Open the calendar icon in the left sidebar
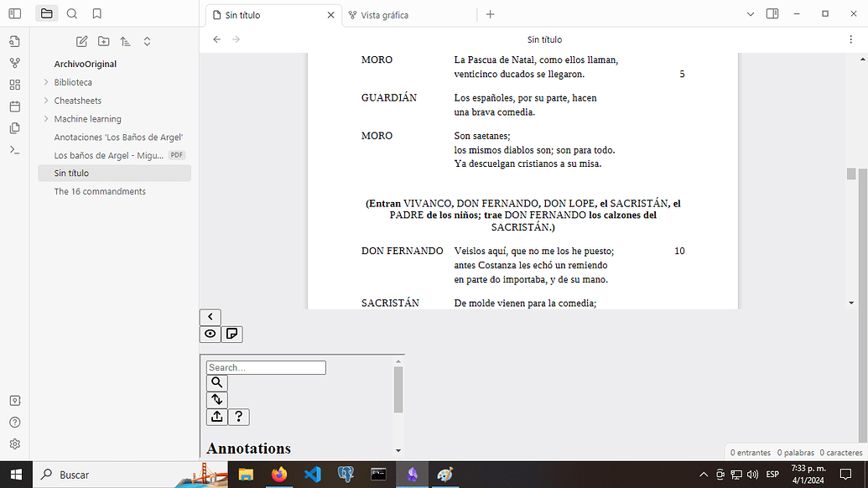This screenshot has width=868, height=488. pos(14,107)
